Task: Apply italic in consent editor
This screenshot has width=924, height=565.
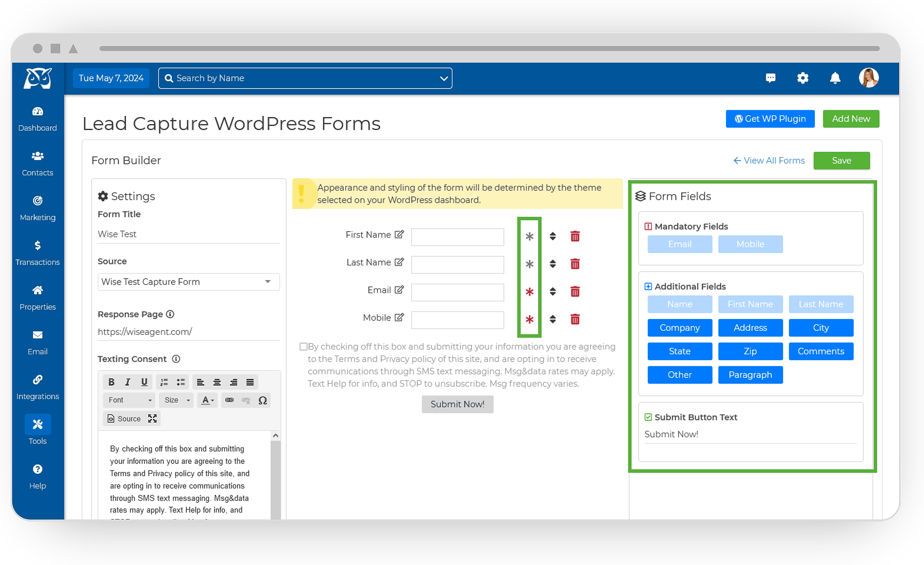Action: [x=127, y=382]
